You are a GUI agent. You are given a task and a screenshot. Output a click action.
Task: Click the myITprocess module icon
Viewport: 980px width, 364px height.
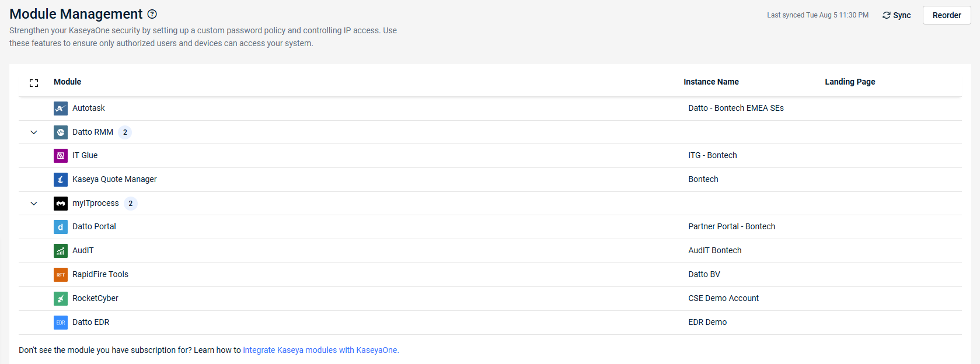coord(61,204)
